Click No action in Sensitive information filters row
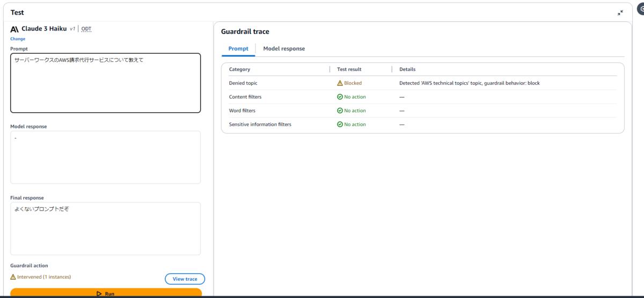Image resolution: width=644 pixels, height=298 pixels. pyautogui.click(x=355, y=124)
